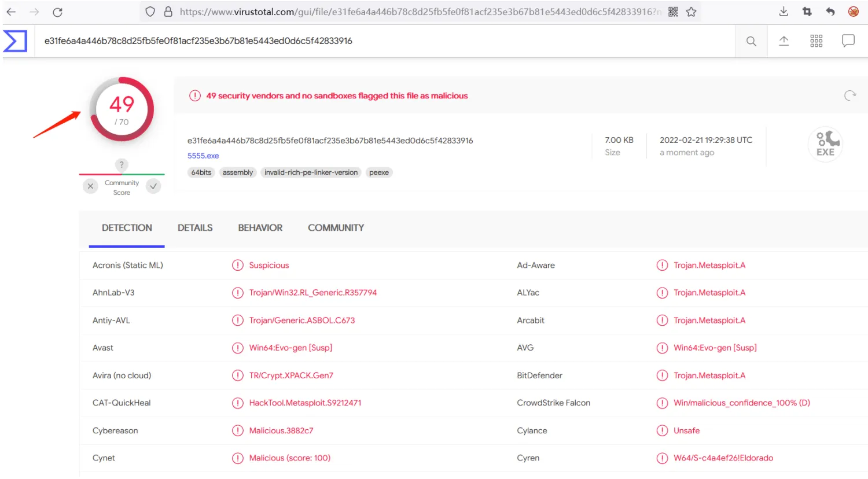
Task: Click the Malicious.3882c7 result
Action: 281,431
